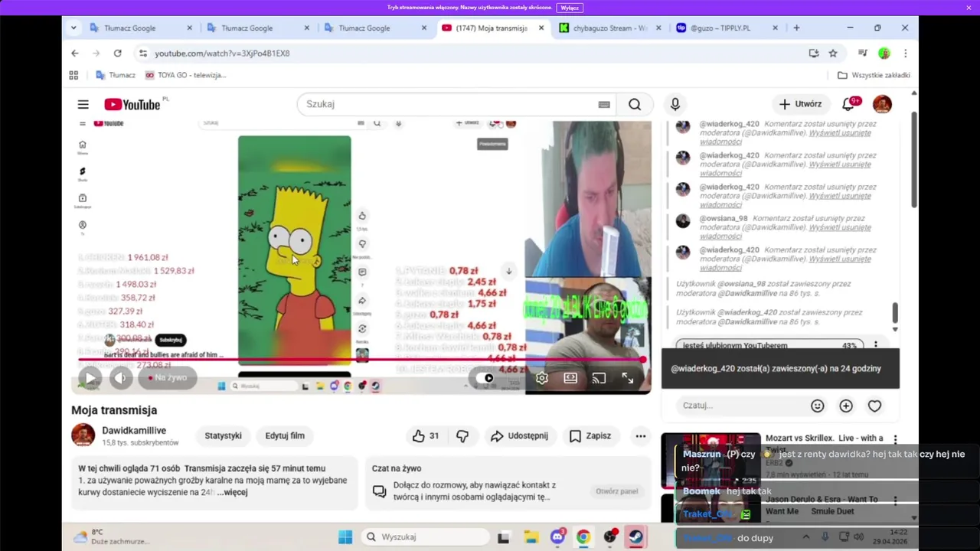Click Edytuj film button
This screenshot has height=551, width=980.
pyautogui.click(x=285, y=435)
